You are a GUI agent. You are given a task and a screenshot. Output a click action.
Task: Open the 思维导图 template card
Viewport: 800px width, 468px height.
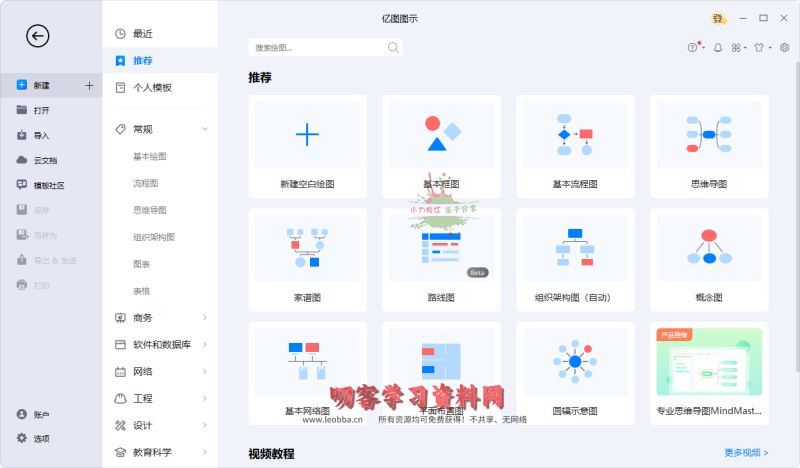pyautogui.click(x=709, y=146)
